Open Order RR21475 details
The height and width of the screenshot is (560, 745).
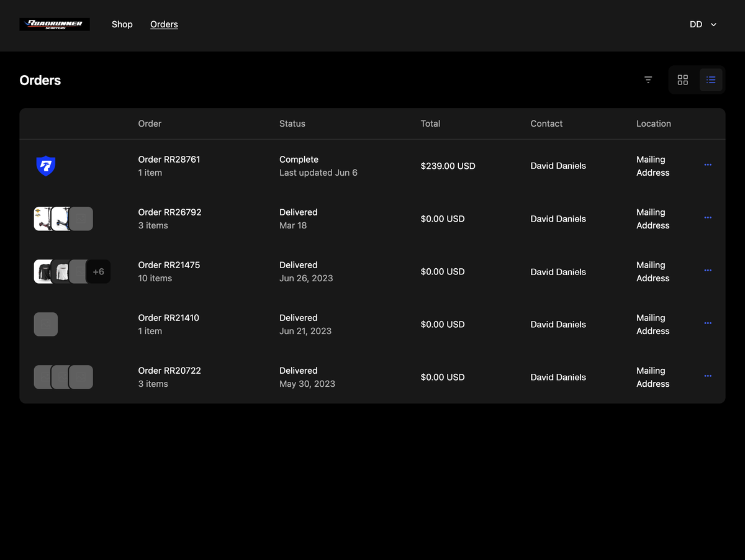(x=169, y=265)
